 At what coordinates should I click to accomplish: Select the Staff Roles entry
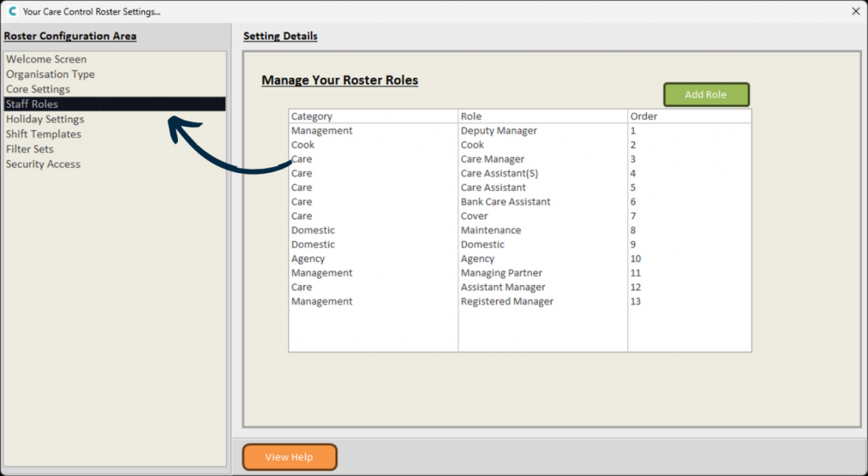114,104
